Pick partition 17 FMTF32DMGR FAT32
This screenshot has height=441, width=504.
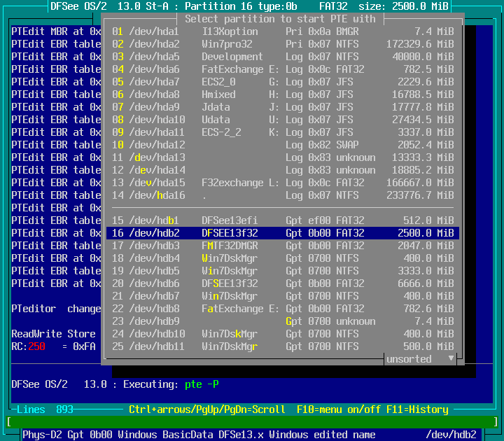280,246
